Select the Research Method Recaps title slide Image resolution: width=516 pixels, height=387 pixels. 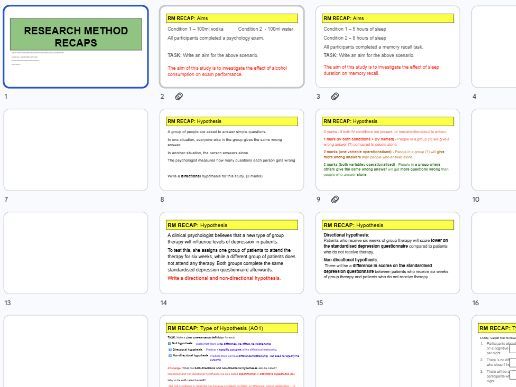(x=76, y=47)
